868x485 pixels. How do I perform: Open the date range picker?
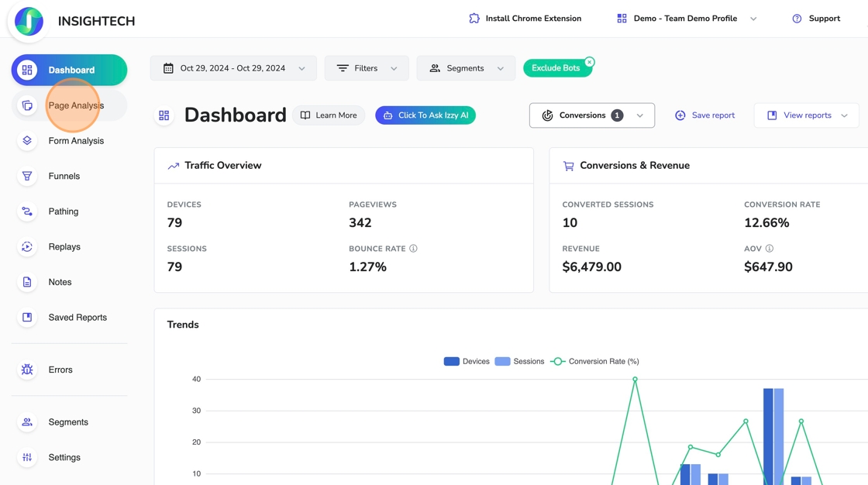coord(233,68)
